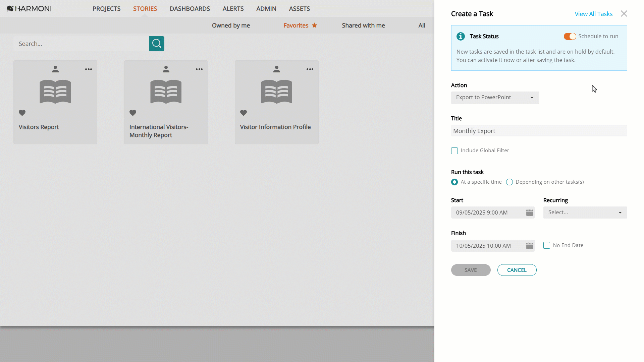
Task: Unfavorite the Visitors Report with its heart icon
Action: (x=22, y=113)
